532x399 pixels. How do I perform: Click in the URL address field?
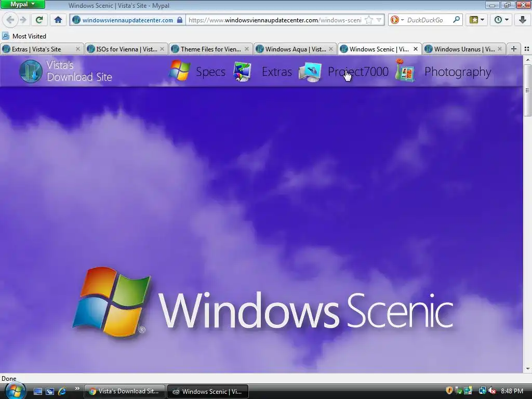[275, 20]
